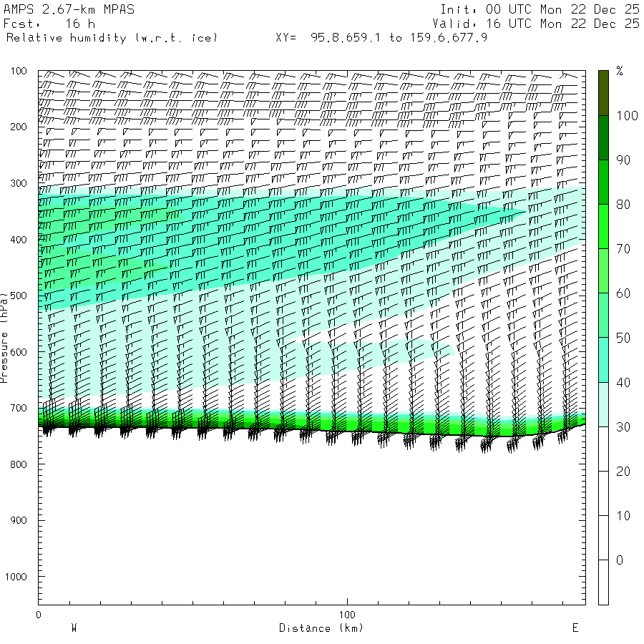Click the 'Valid: 16 UTC Mon 22 Dec 25' text
Image resolution: width=644 pixels, height=644 pixels.
click(x=535, y=24)
